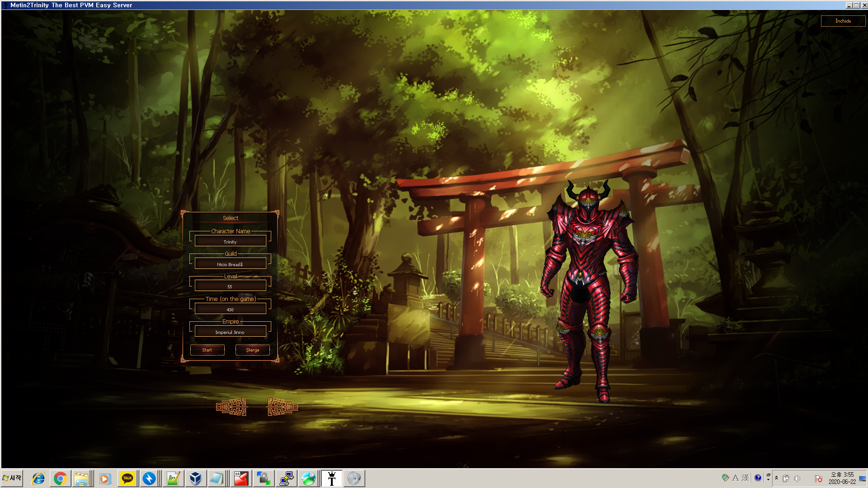
Task: Open language bar blue help icon
Action: (x=758, y=478)
